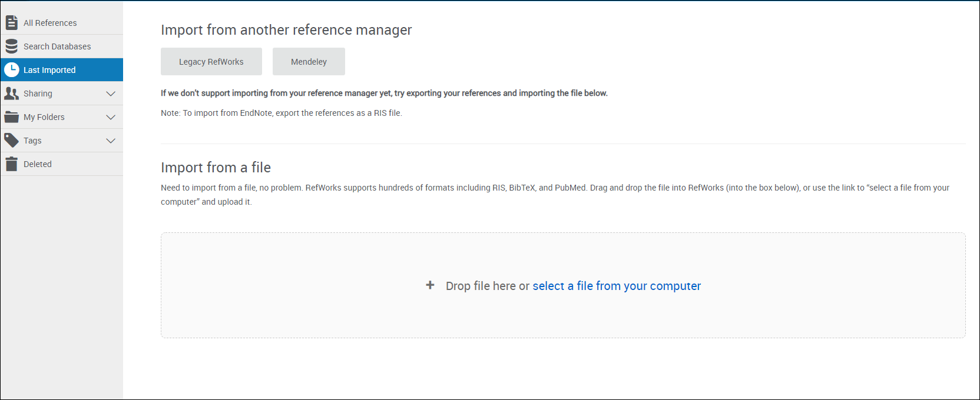Click the plus icon in the drop area
This screenshot has height=400, width=980.
(x=430, y=285)
